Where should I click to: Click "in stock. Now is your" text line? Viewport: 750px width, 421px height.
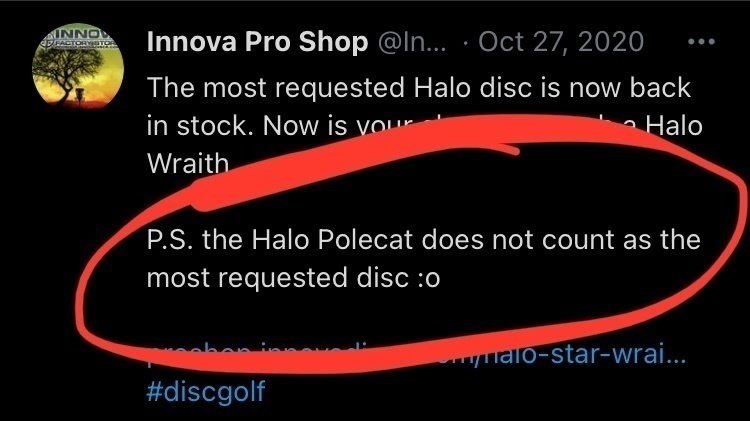pyautogui.click(x=250, y=126)
